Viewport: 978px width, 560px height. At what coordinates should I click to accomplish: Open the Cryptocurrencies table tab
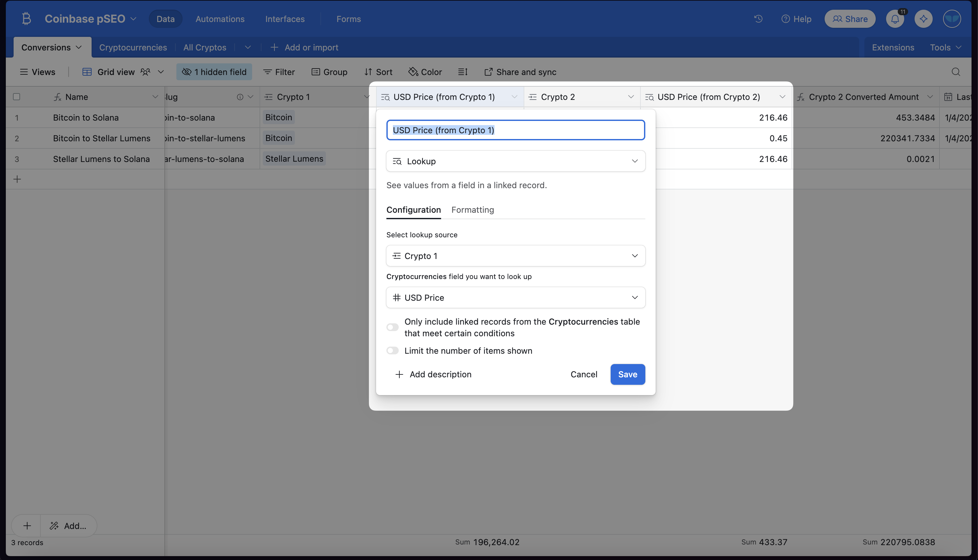pyautogui.click(x=133, y=47)
